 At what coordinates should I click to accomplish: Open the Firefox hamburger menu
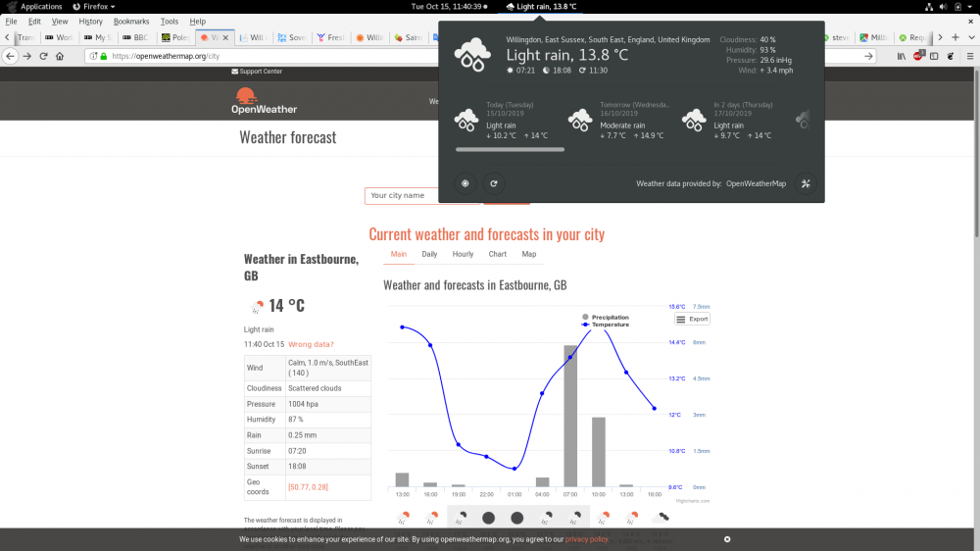click(x=970, y=56)
